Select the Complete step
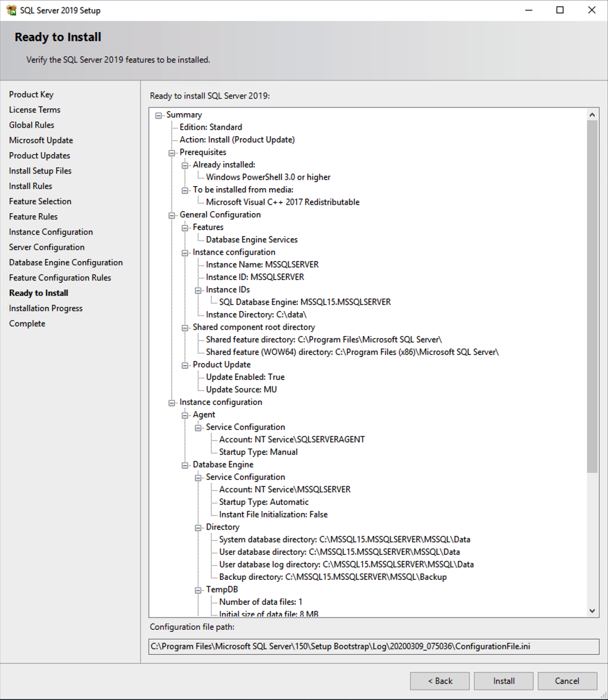The height and width of the screenshot is (700, 608). (27, 323)
